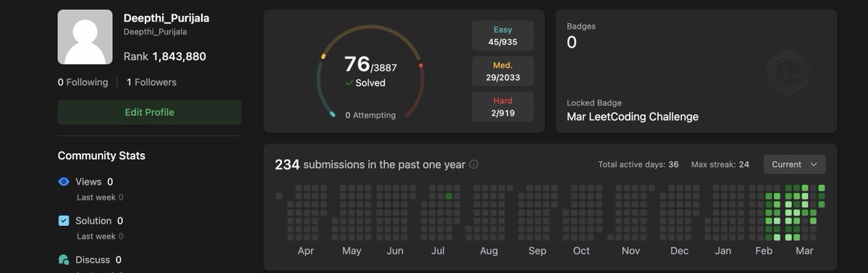Click the Apr month label under the heatmap
This screenshot has width=868, height=273.
[305, 251]
